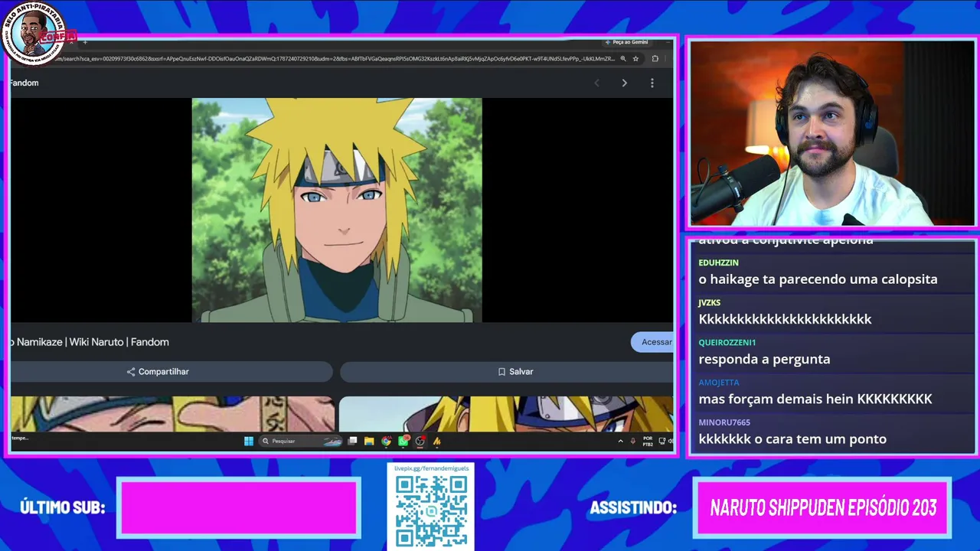Click the Pesquisar taskbar search box
The image size is (980, 551).
(301, 441)
